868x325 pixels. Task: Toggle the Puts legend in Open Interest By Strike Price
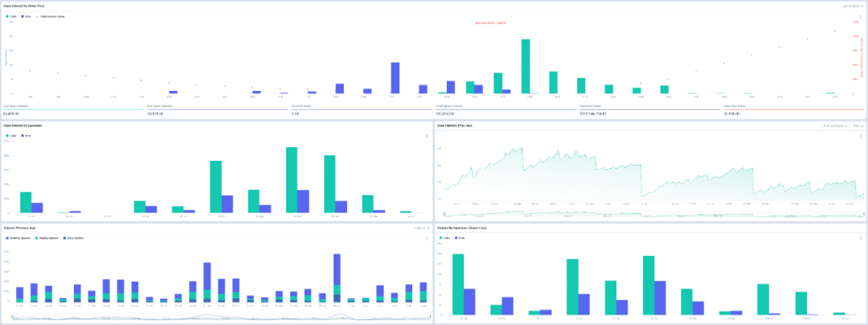(25, 17)
